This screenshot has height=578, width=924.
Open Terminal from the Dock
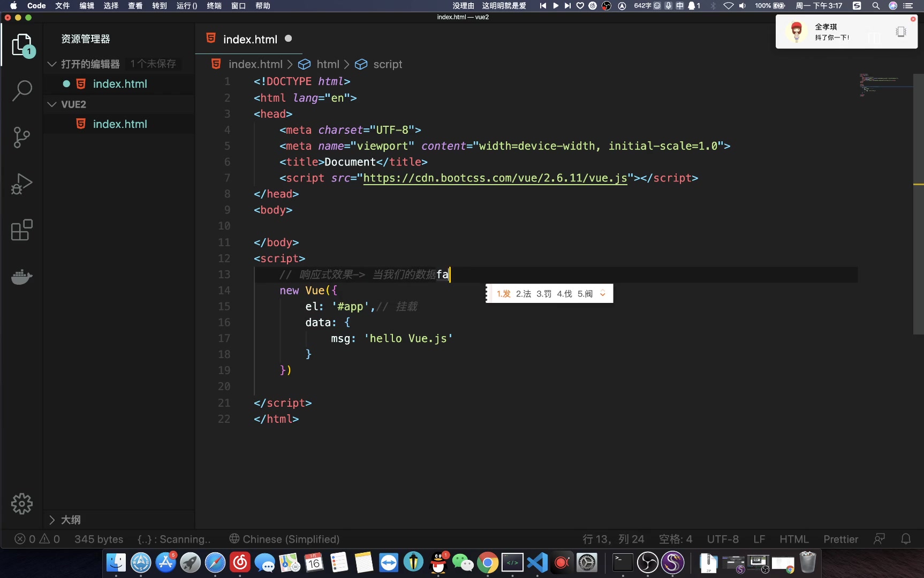point(623,563)
